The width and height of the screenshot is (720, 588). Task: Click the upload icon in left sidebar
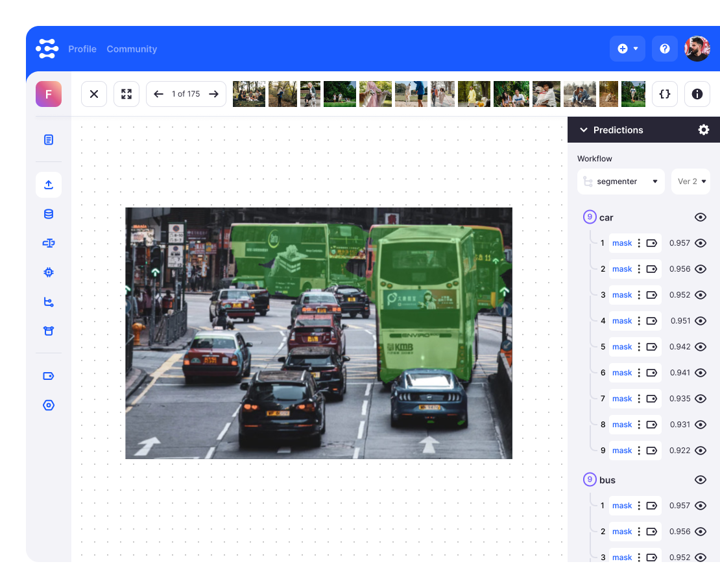[49, 185]
